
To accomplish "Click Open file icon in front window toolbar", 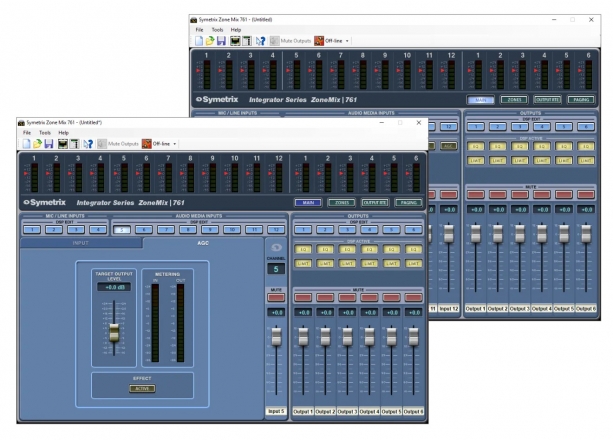I will tap(37, 144).
